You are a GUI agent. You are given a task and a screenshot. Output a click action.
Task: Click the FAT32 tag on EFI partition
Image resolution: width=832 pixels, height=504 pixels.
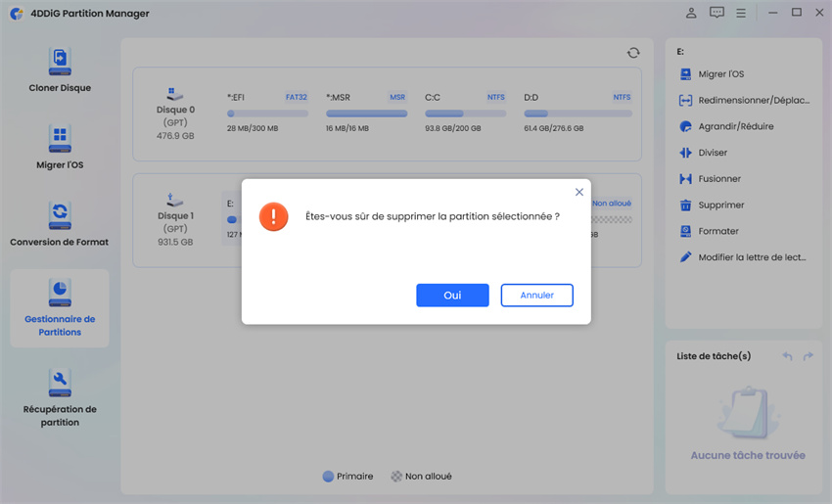pos(296,97)
